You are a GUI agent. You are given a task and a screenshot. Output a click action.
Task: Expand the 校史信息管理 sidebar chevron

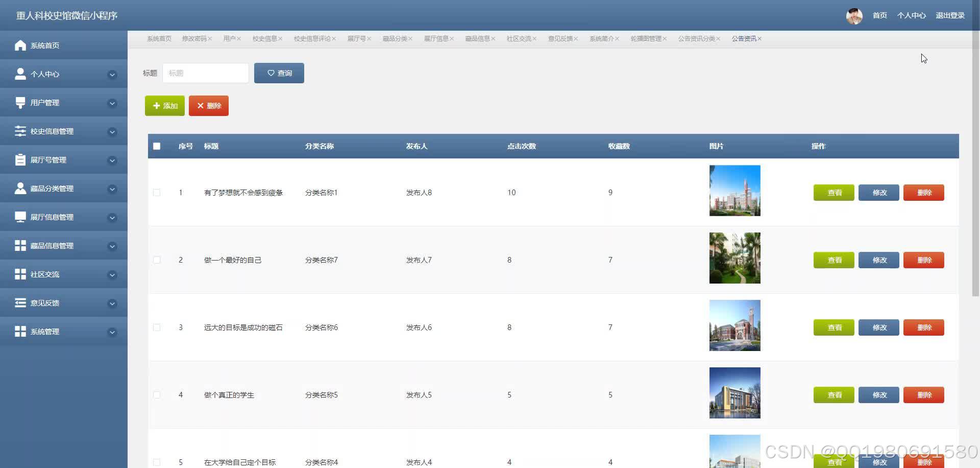pos(112,132)
